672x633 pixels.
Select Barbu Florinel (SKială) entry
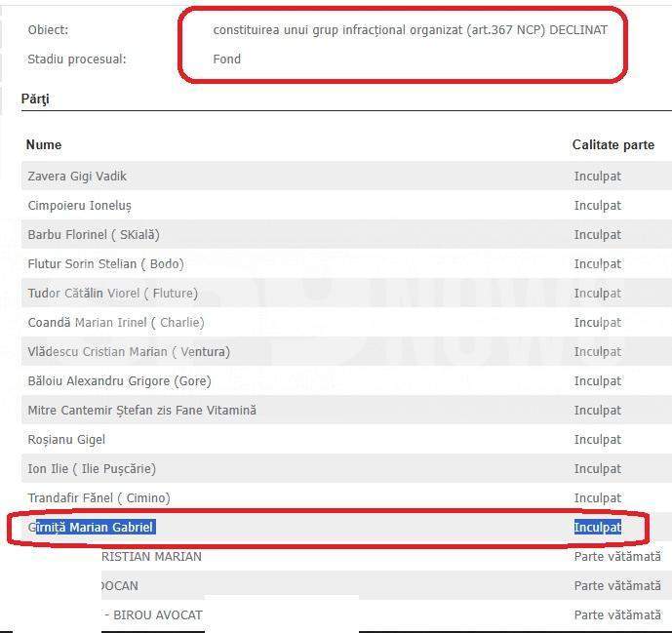pos(93,235)
